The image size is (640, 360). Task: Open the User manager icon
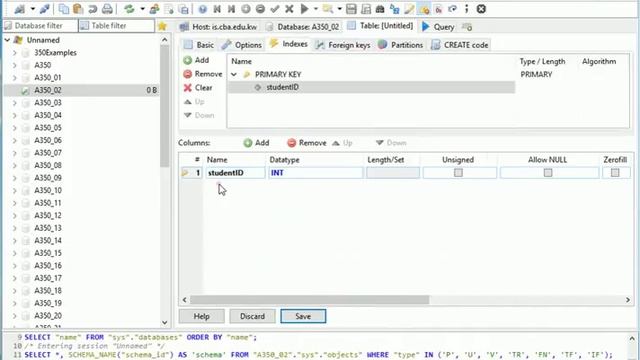click(154, 9)
